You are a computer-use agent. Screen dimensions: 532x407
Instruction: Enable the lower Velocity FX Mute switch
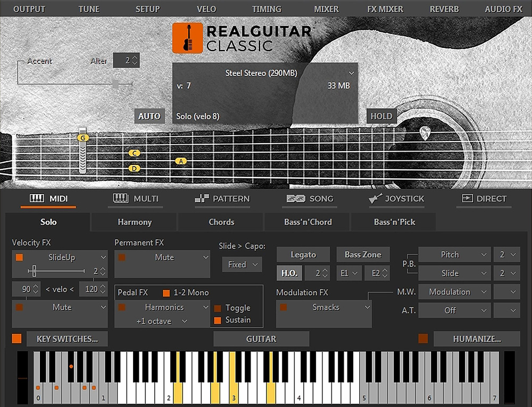(x=19, y=308)
